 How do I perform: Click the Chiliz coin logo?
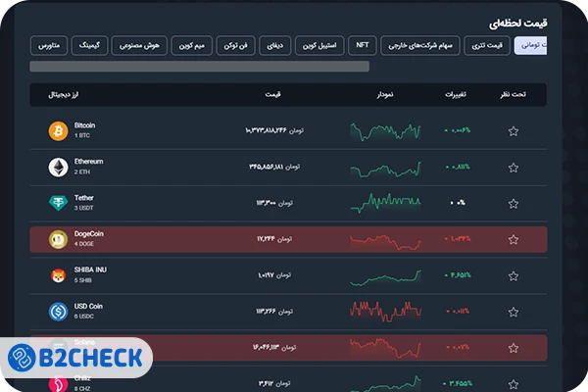pos(58,384)
